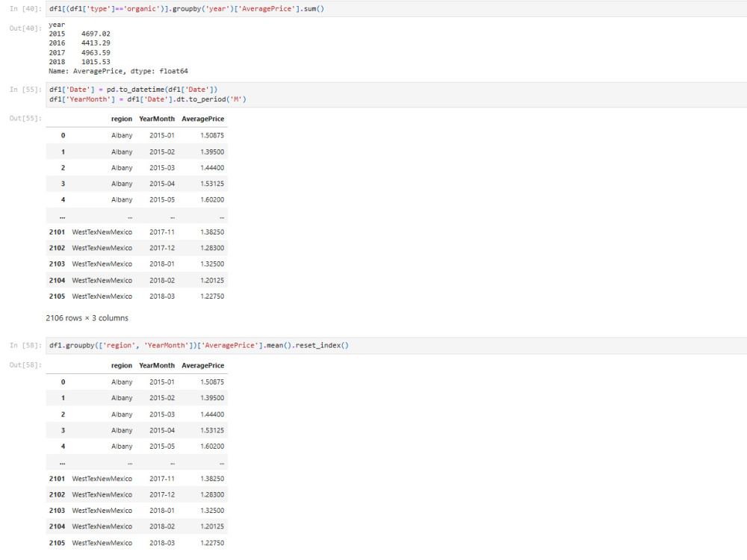Click the AveragePrice column header in Out[58]

pos(202,366)
